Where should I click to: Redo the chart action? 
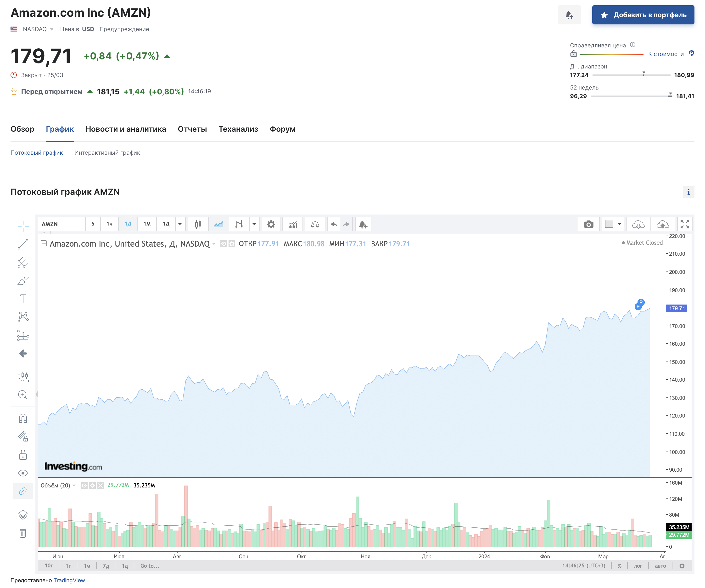346,224
